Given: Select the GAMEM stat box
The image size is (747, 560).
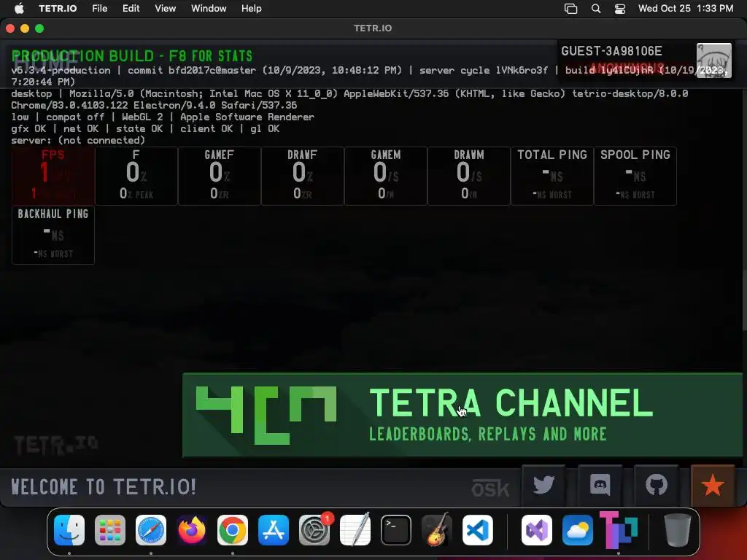Looking at the screenshot, I should 385,176.
